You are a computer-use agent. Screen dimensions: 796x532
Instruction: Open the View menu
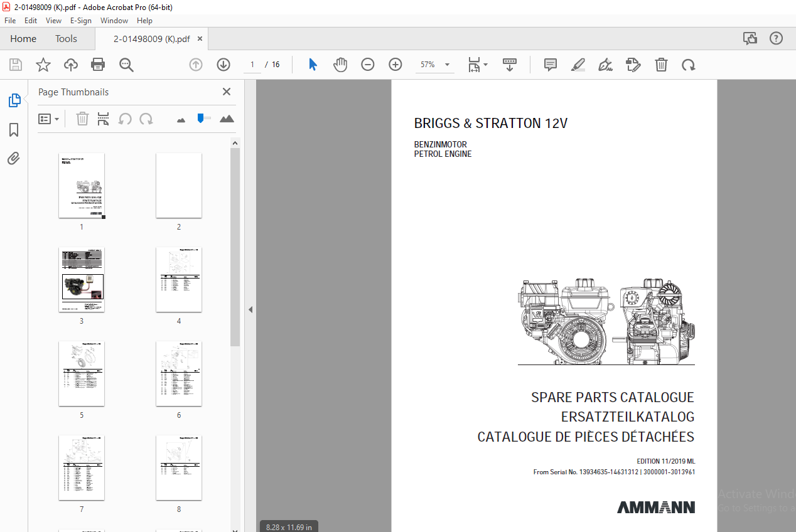click(54, 21)
